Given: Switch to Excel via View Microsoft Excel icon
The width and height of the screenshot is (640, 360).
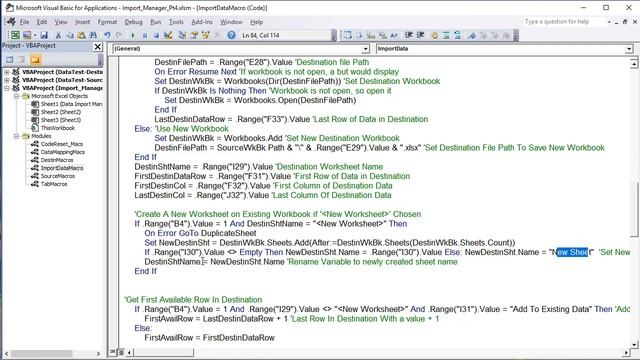Looking at the screenshot, I should tap(15, 35).
